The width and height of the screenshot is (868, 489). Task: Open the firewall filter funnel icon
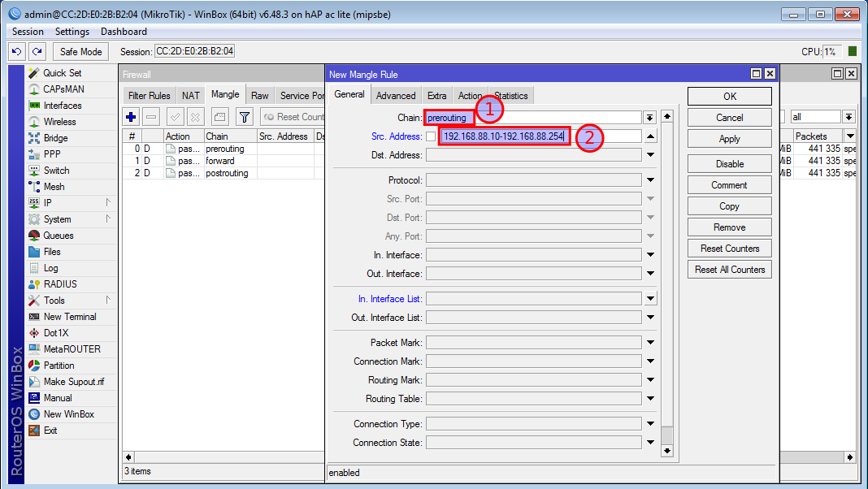(x=244, y=117)
